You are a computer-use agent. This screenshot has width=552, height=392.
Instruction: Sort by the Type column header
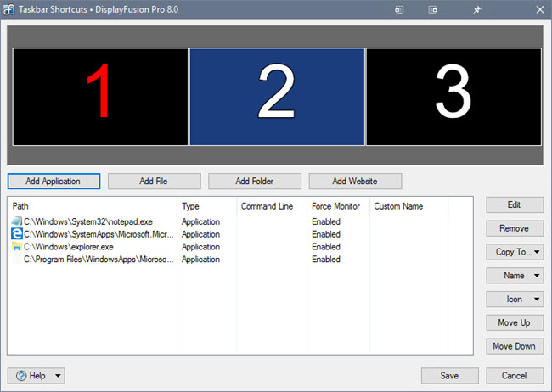206,206
